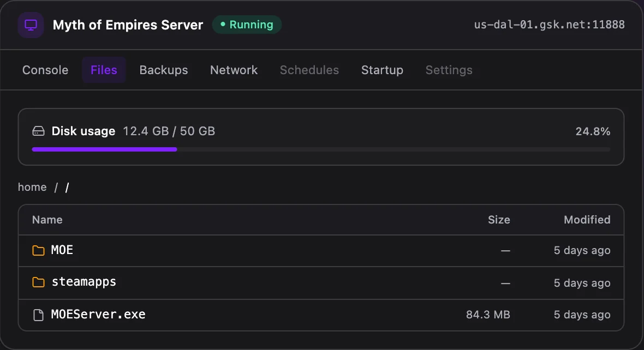Click the MOE row's 5 days ago date
The height and width of the screenshot is (350, 644).
tap(582, 250)
